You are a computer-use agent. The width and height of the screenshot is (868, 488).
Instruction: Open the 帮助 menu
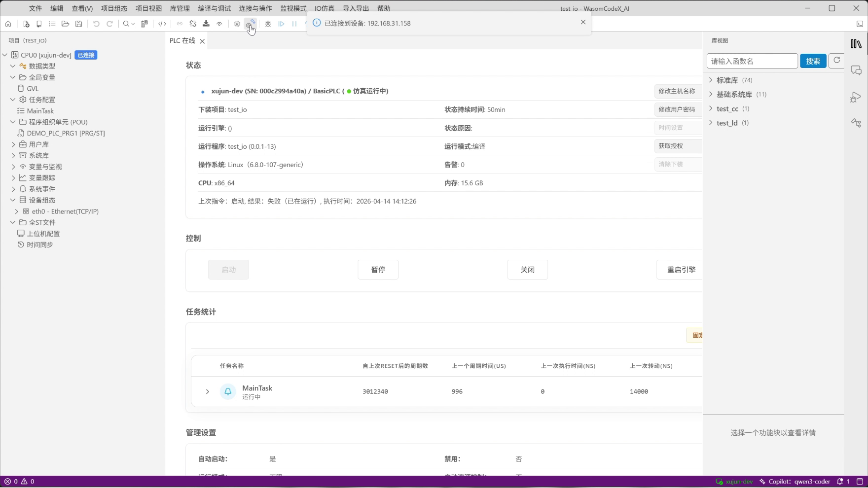[x=384, y=8]
